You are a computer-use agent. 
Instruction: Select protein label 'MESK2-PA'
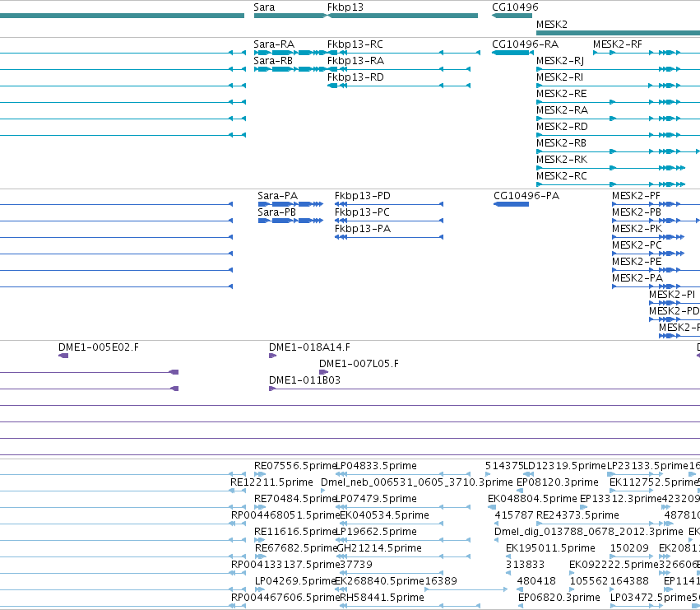coord(637,279)
